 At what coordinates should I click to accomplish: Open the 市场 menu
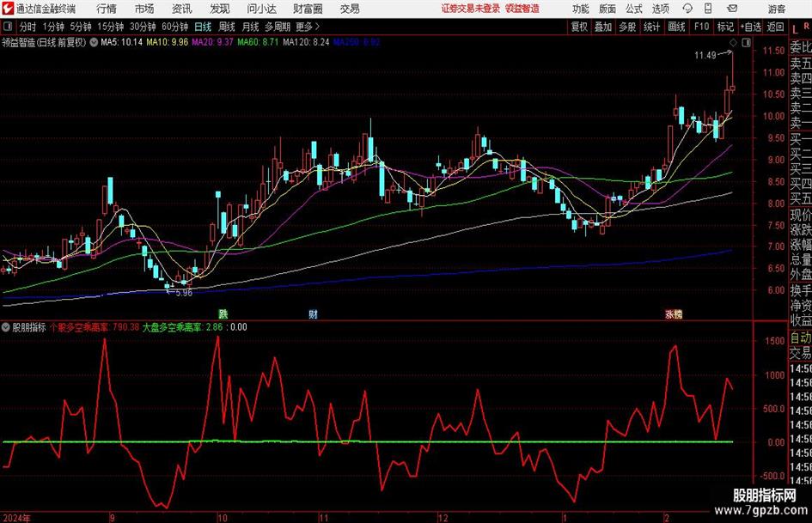[x=144, y=9]
